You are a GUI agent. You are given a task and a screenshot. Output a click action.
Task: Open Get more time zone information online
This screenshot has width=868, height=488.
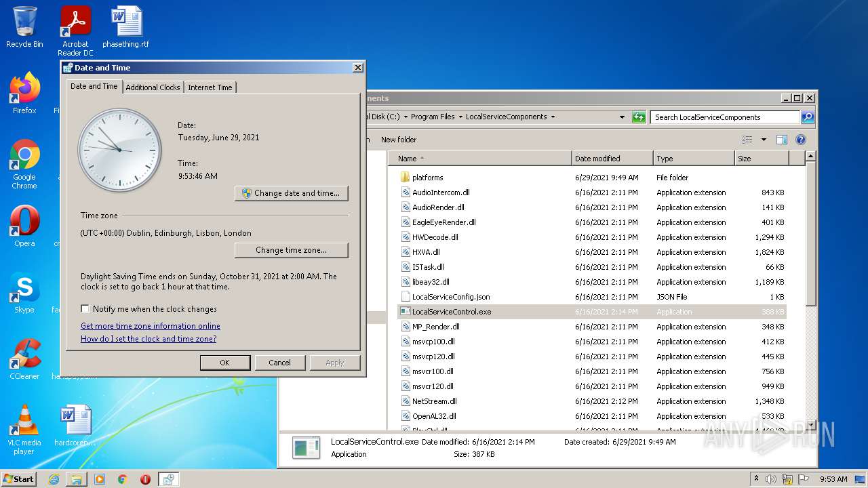[x=151, y=326]
